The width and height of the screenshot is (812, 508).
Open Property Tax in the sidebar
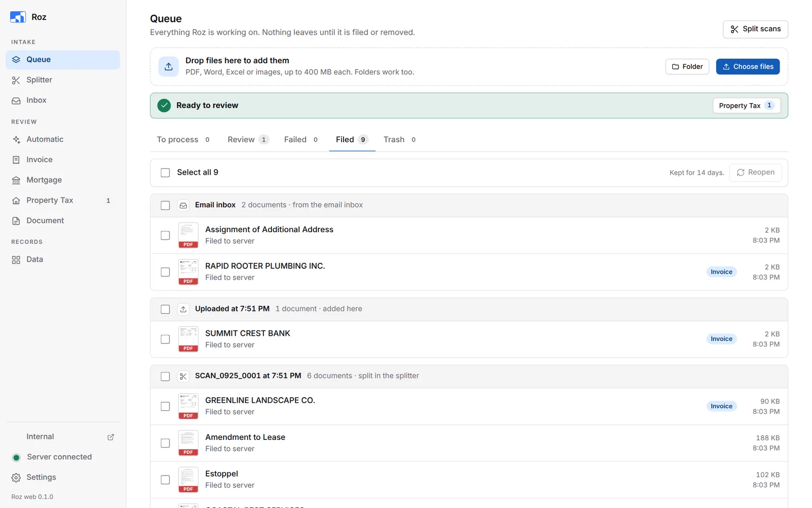pyautogui.click(x=63, y=200)
